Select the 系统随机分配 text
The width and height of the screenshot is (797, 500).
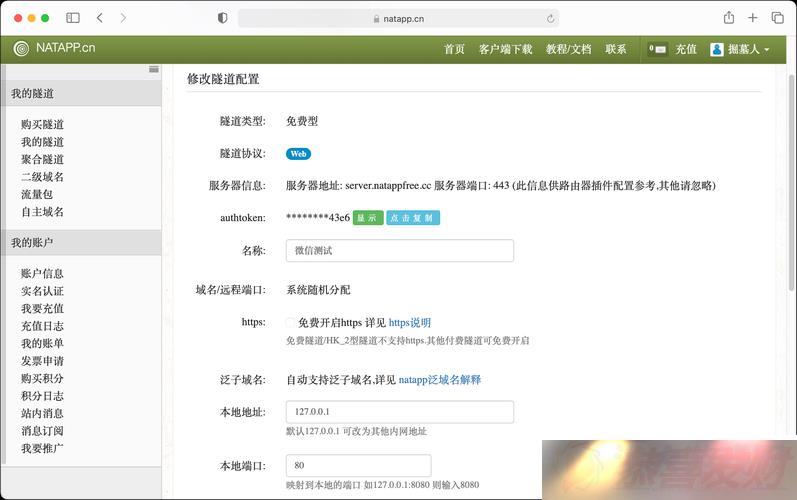(318, 290)
